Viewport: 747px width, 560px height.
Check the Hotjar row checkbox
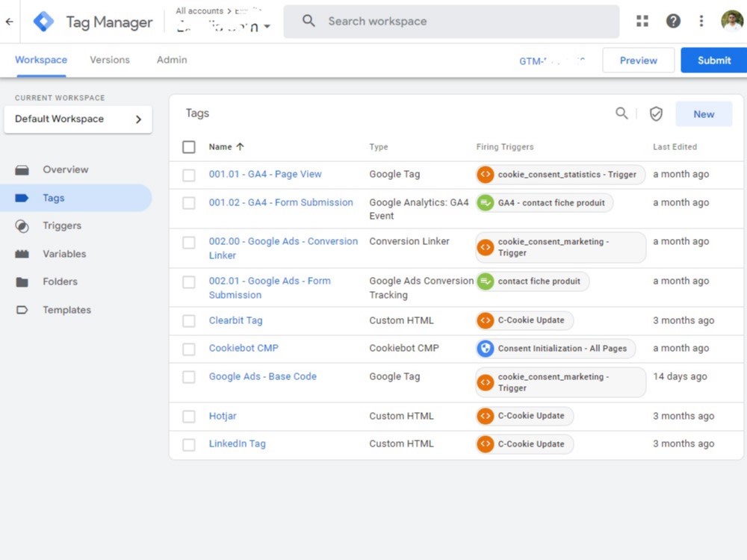point(189,417)
